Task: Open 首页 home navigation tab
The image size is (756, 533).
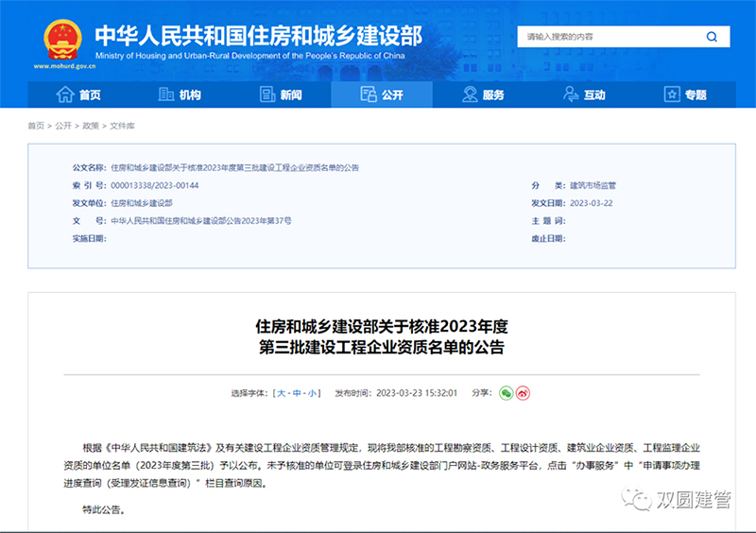Action: tap(79, 95)
